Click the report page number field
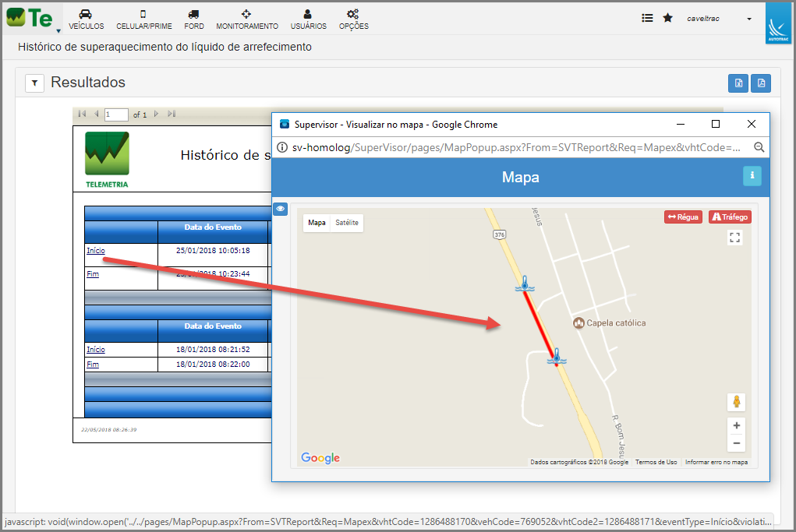The image size is (796, 532). click(116, 115)
